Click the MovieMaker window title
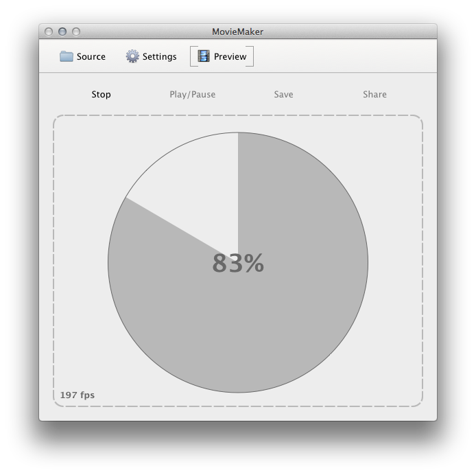This screenshot has height=475, width=476. 238,32
